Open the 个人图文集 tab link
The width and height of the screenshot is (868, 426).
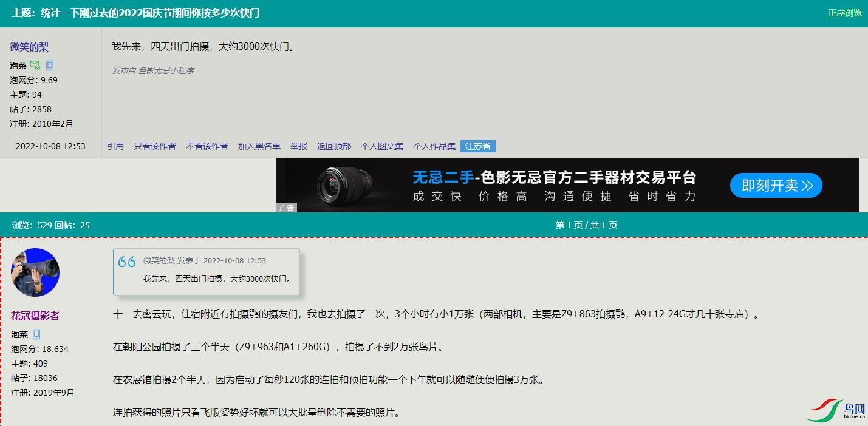coord(382,146)
